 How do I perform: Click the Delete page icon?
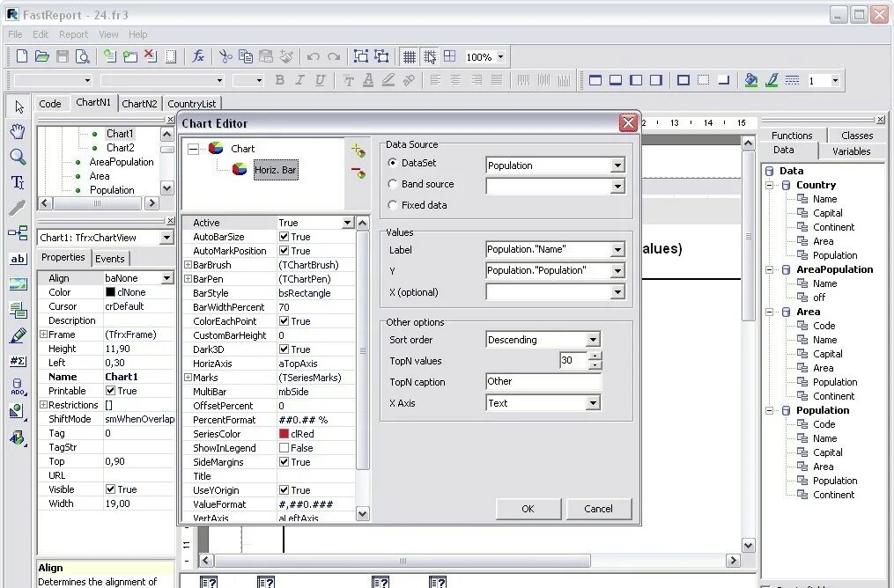[150, 55]
